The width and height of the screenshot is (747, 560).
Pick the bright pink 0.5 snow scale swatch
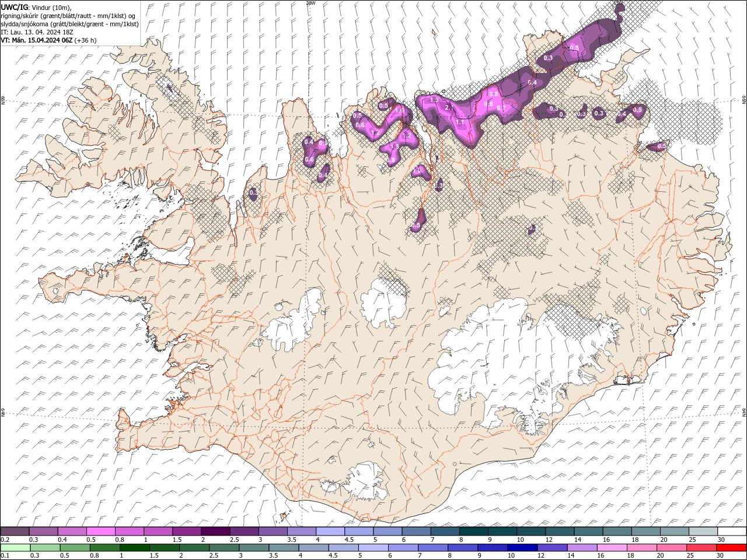tap(100, 531)
